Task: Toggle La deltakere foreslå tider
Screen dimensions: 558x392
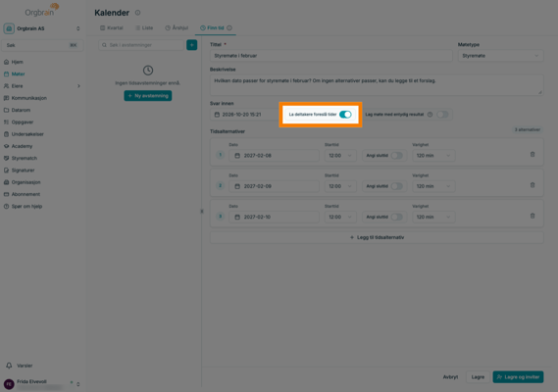Action: [x=345, y=115]
